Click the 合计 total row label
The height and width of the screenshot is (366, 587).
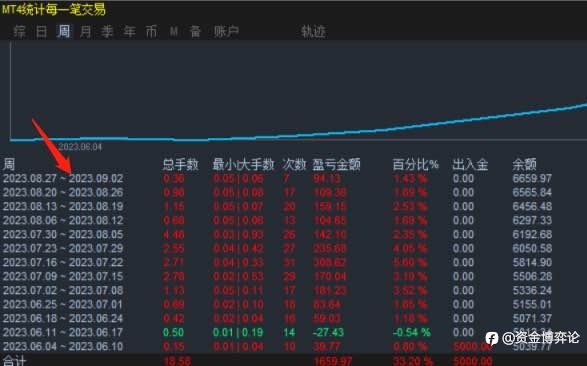point(14,361)
